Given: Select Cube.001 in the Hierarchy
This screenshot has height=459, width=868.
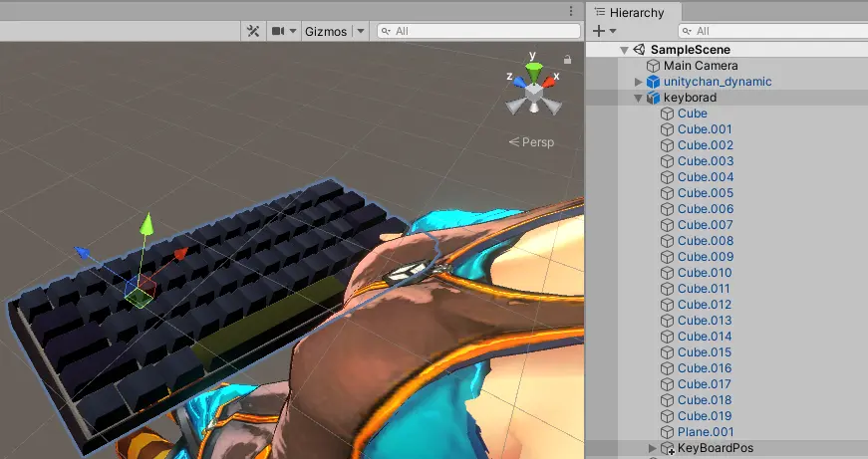Looking at the screenshot, I should [x=705, y=129].
